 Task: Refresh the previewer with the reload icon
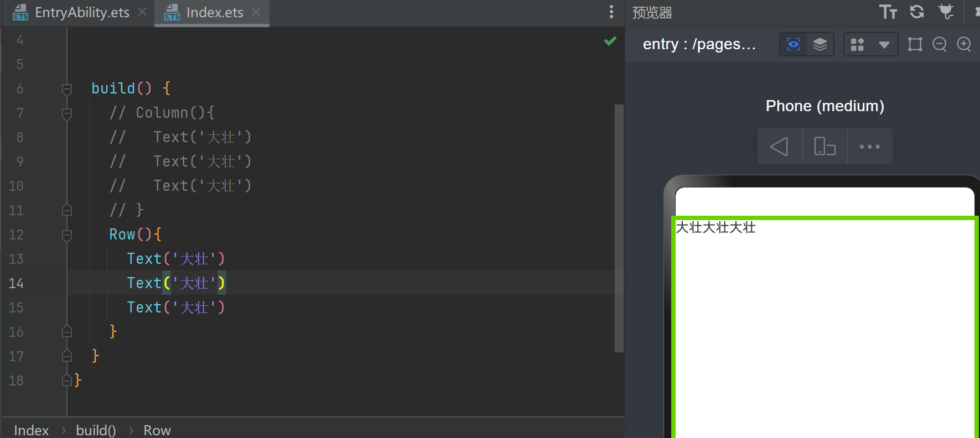pos(917,12)
